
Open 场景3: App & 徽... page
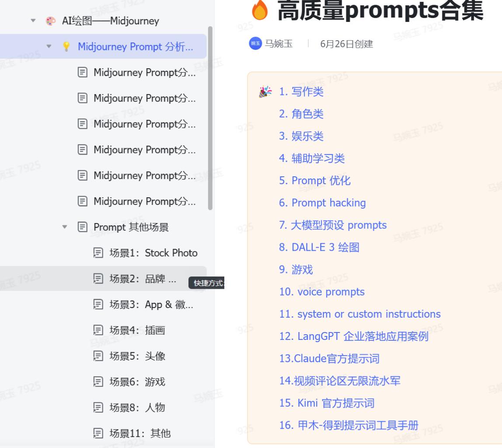(x=151, y=304)
